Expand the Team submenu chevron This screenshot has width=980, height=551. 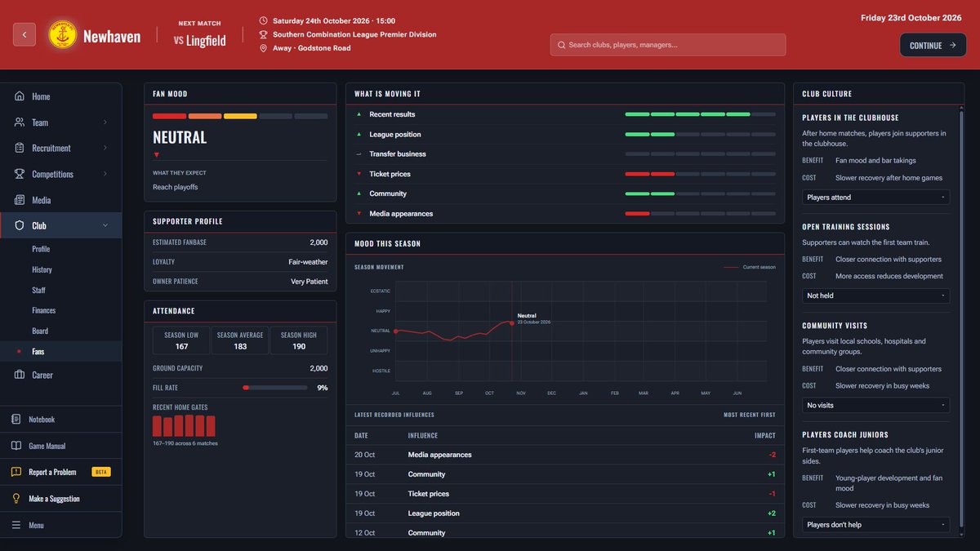105,122
